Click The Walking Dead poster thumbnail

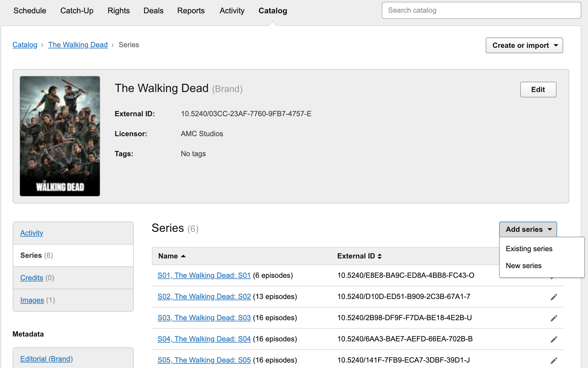tap(60, 136)
